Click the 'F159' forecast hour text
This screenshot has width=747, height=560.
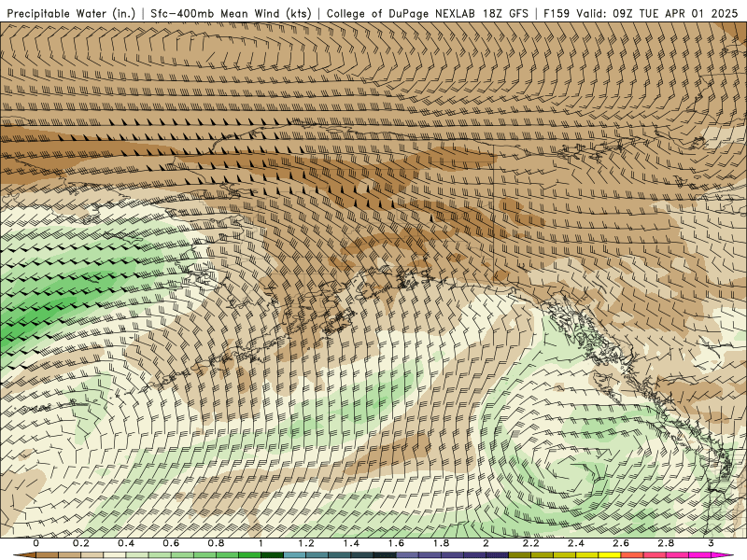pyautogui.click(x=557, y=13)
